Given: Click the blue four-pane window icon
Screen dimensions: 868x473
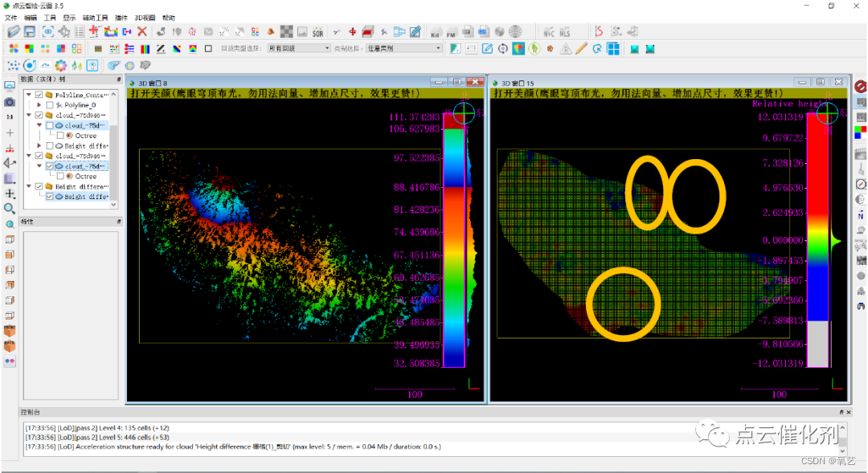Looking at the screenshot, I should [x=612, y=49].
